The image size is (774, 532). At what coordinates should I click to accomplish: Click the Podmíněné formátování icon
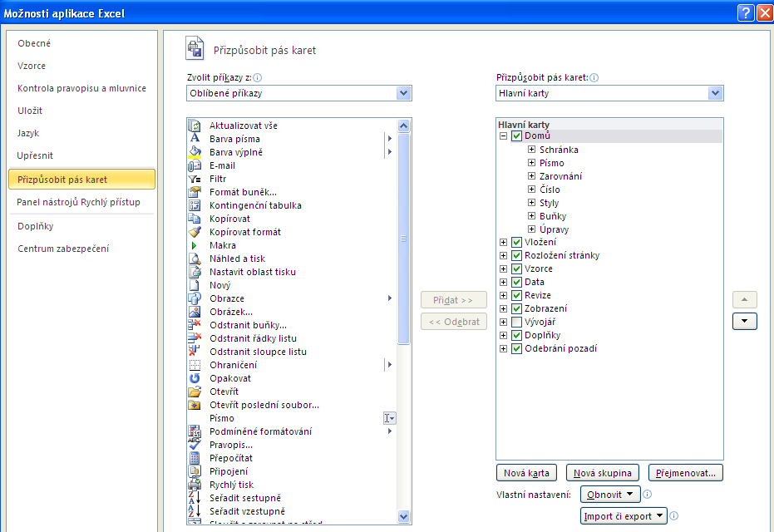pyautogui.click(x=195, y=431)
